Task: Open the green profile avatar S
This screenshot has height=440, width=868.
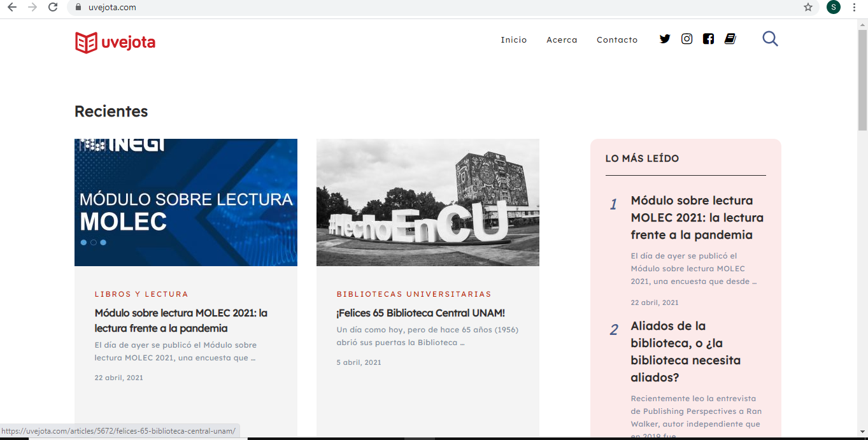Action: click(x=834, y=8)
